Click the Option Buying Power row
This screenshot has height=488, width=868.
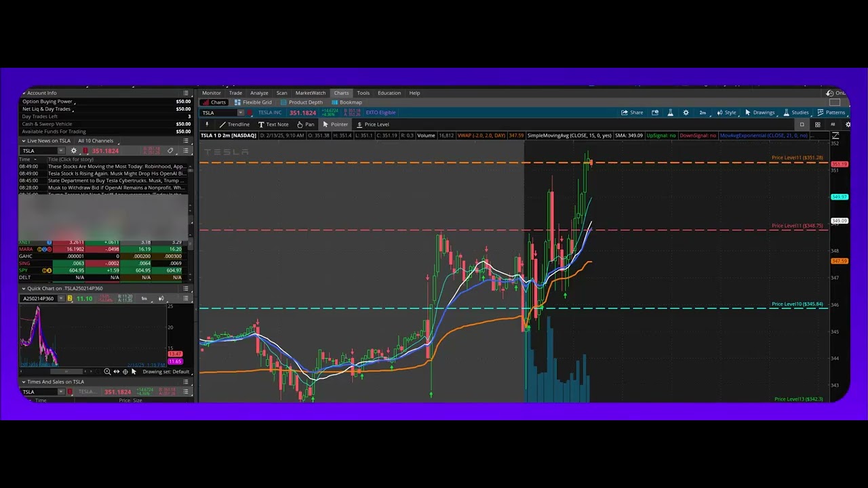[x=105, y=102]
